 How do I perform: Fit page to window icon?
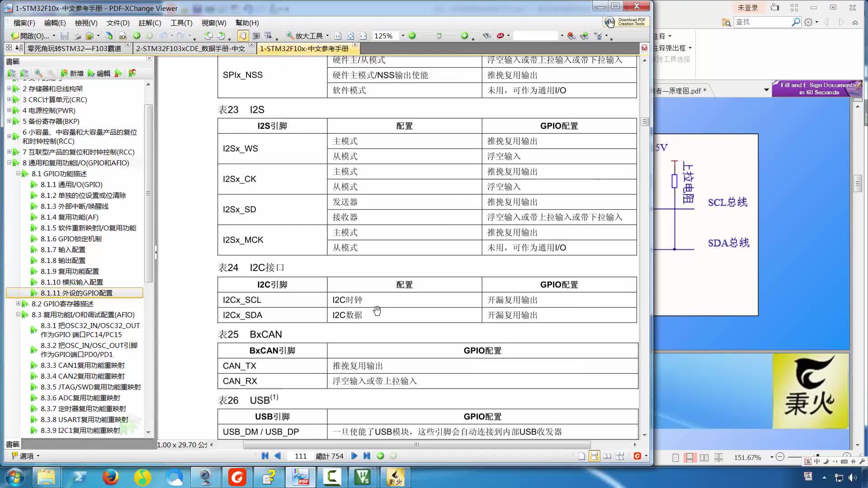(350, 36)
